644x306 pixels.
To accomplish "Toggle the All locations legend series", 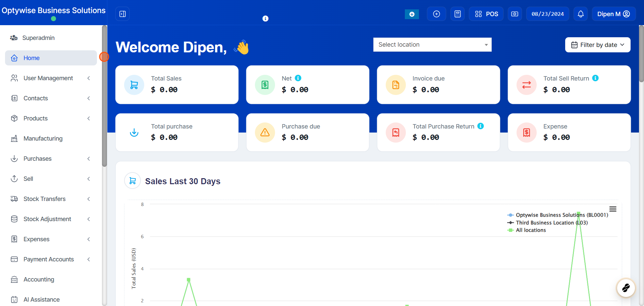I will 527,230.
